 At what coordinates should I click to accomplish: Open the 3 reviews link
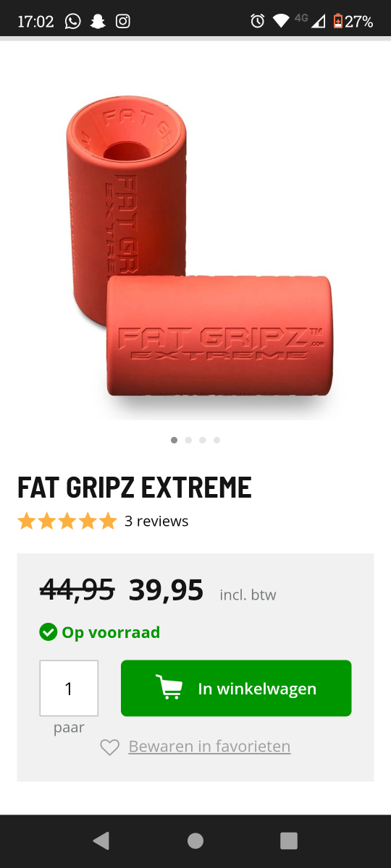click(x=156, y=521)
